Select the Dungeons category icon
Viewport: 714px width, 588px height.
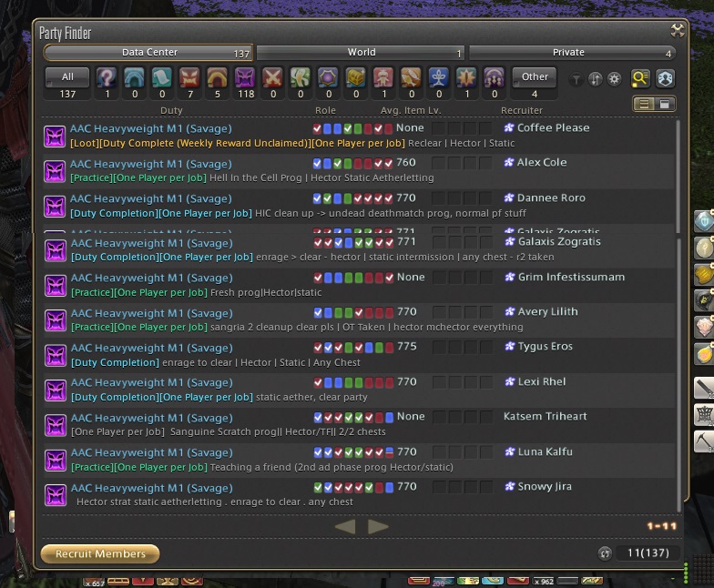click(x=135, y=77)
